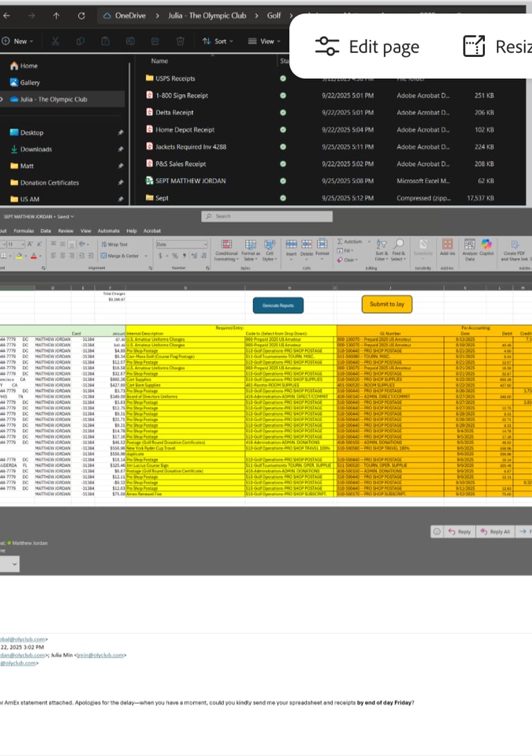Image resolution: width=532 pixels, height=756 pixels.
Task: Open the Sort dropdown in Explorer
Action: [x=218, y=41]
